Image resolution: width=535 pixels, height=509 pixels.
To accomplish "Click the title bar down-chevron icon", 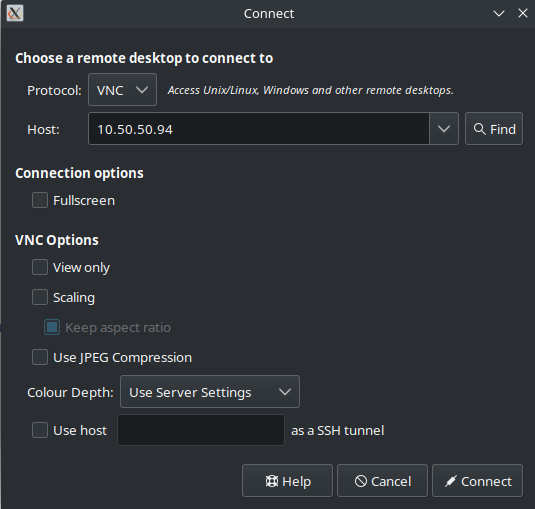I will 499,14.
